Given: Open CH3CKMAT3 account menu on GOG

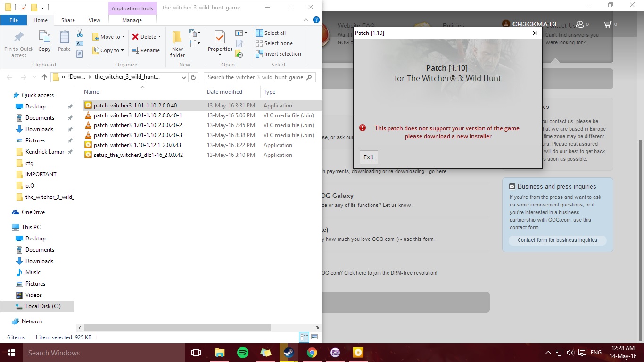Looking at the screenshot, I should coord(529,24).
